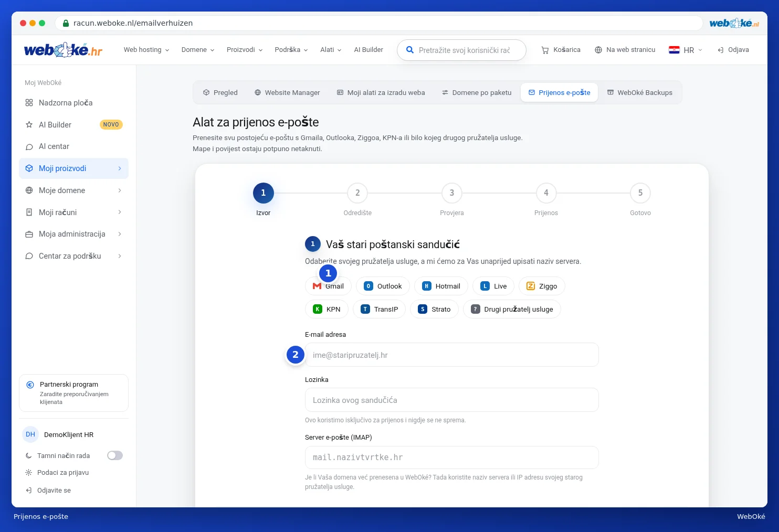Select Gmail as the old provider
This screenshot has width=779, height=532.
click(328, 286)
